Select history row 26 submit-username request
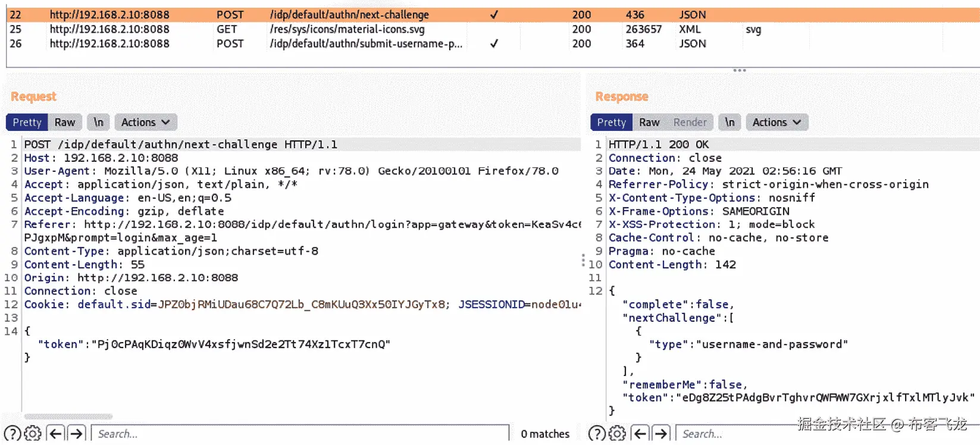This screenshot has height=445, width=980. click(493, 43)
